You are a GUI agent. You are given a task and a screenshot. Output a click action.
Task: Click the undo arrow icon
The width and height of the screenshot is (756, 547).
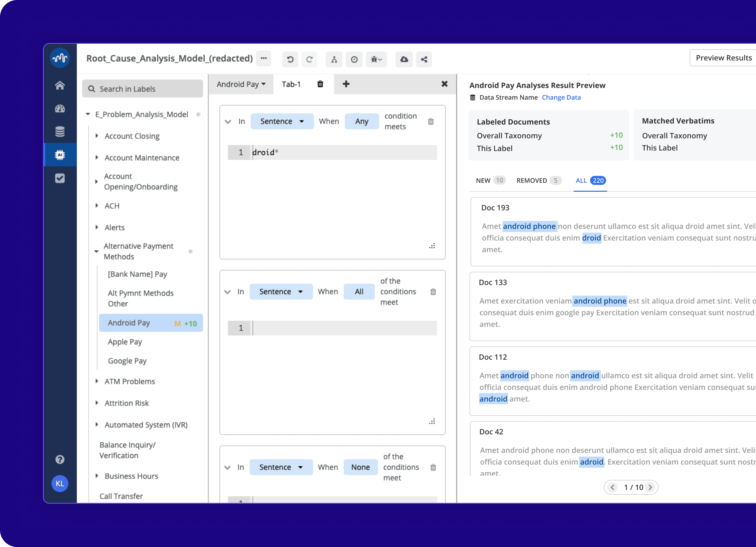(290, 59)
